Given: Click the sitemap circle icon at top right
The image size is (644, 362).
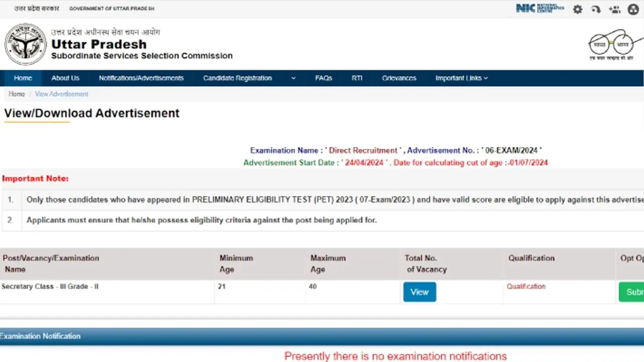Looking at the screenshot, I should [x=633, y=9].
